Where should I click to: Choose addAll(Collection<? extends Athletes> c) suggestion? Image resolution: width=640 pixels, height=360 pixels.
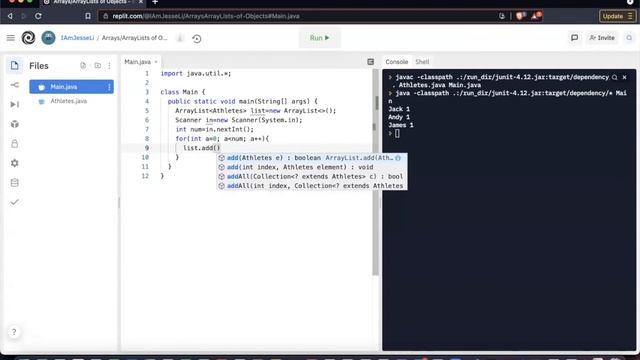[312, 177]
